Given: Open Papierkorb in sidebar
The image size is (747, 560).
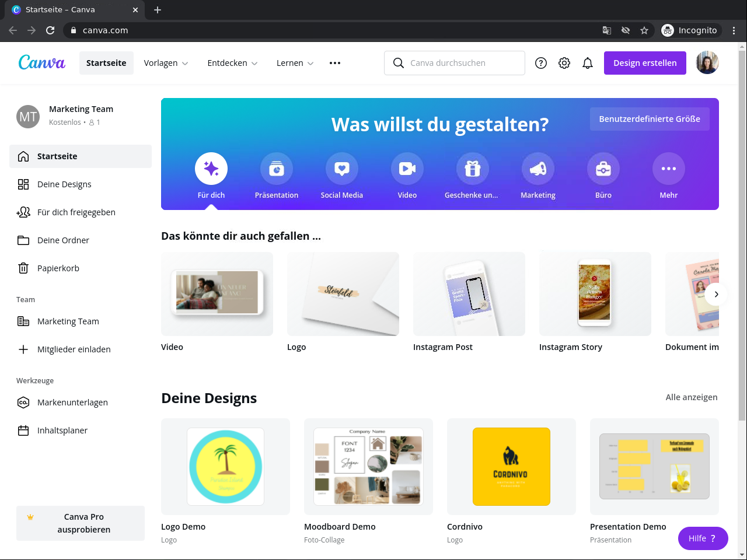Looking at the screenshot, I should coord(81,268).
